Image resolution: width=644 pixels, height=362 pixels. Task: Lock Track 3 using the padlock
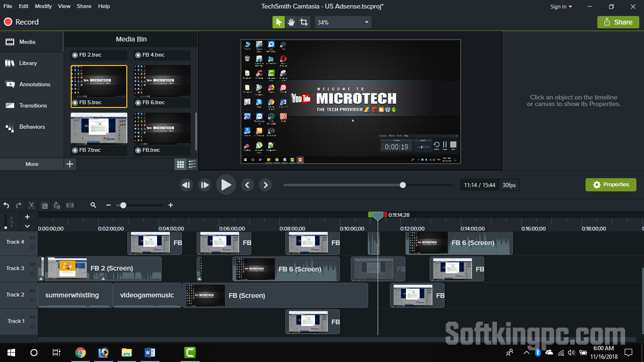(33, 273)
